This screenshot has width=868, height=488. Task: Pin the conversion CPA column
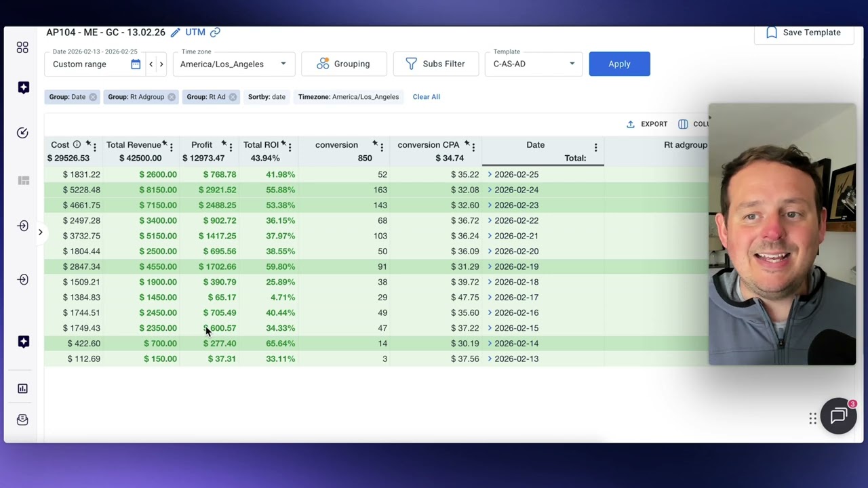click(x=467, y=144)
